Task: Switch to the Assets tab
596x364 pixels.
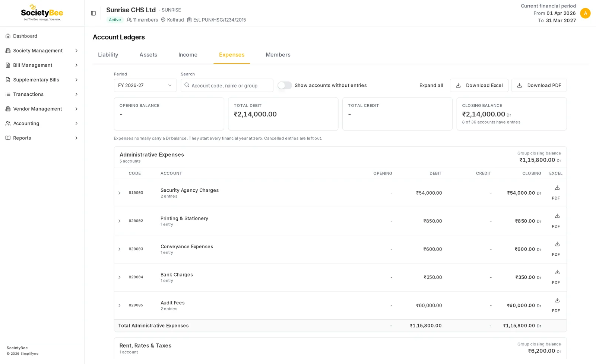Action: pyautogui.click(x=148, y=55)
